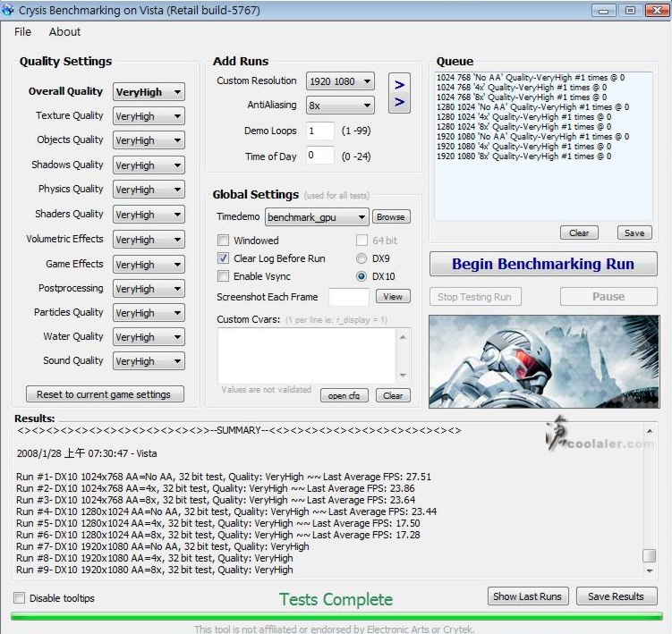
Task: Toggle the 64 bit checkbox
Action: pos(362,240)
